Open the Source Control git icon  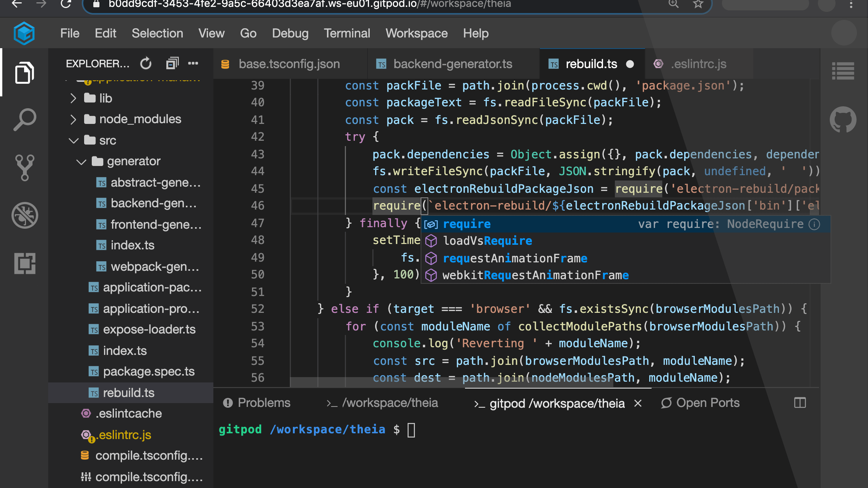[24, 168]
